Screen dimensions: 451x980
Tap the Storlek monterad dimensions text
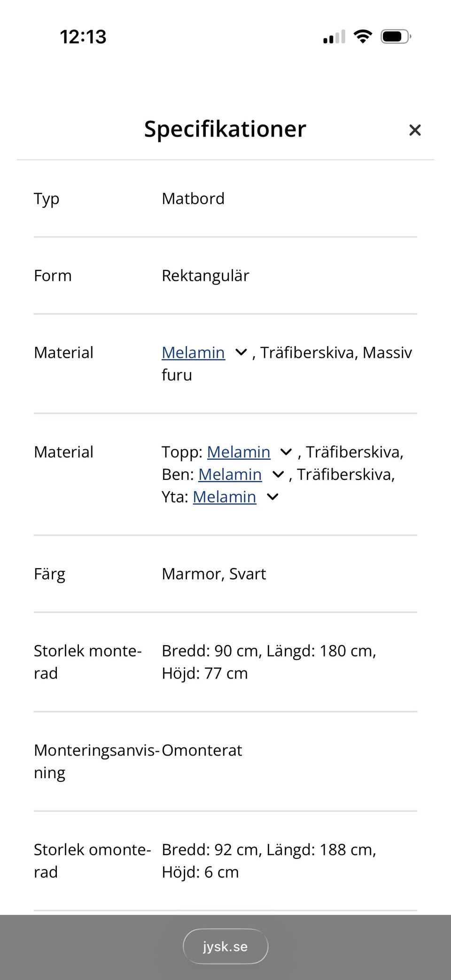(x=269, y=662)
